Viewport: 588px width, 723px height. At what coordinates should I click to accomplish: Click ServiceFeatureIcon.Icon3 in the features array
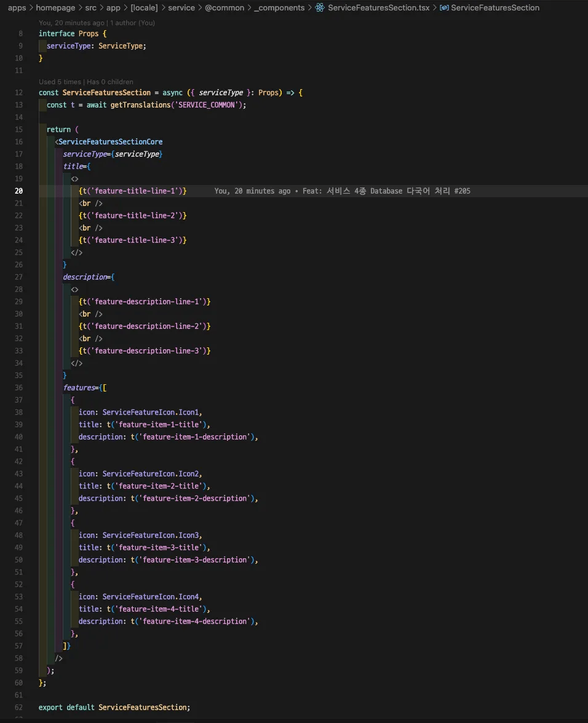[x=152, y=535]
